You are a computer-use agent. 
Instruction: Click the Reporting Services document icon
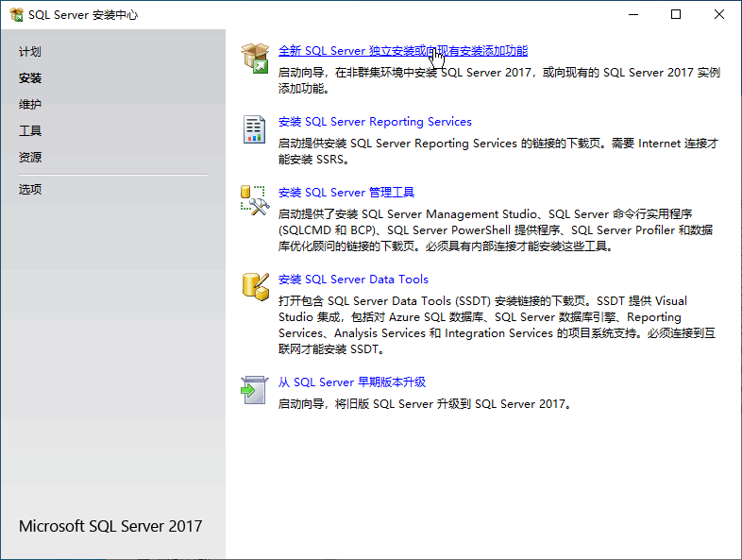[x=254, y=129]
